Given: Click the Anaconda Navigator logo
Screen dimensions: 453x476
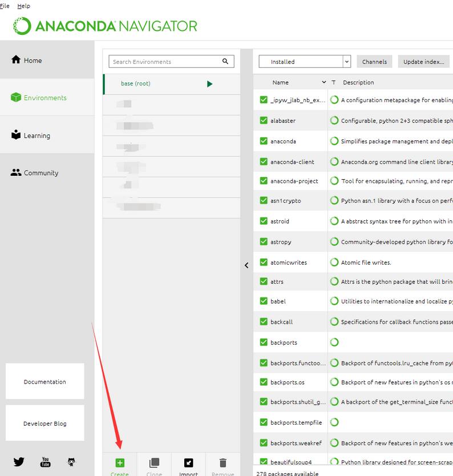Looking at the screenshot, I should click(106, 26).
